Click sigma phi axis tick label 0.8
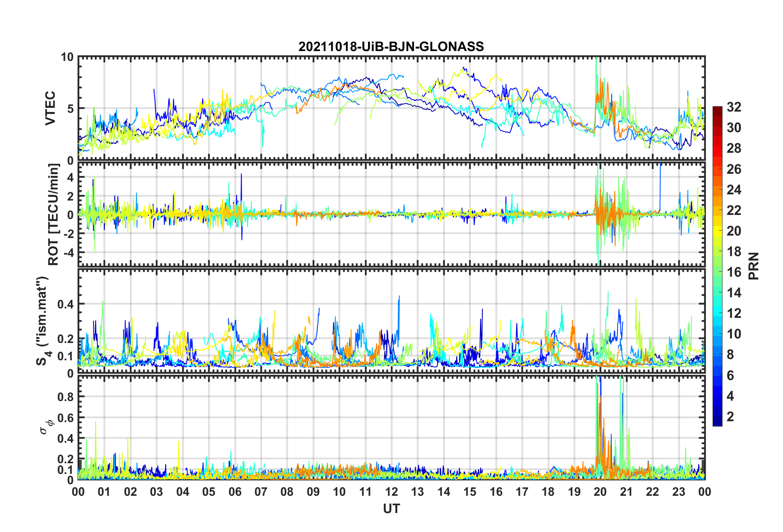This screenshot has width=783, height=532. (65, 397)
